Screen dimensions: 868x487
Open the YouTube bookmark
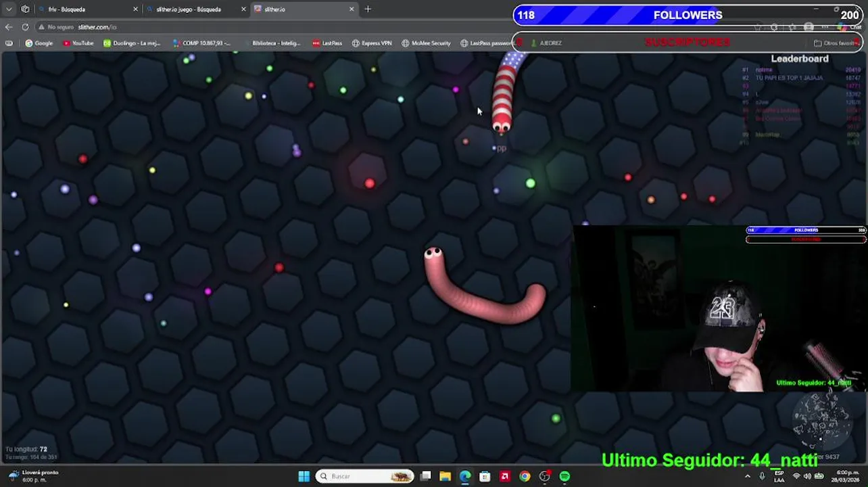click(78, 43)
